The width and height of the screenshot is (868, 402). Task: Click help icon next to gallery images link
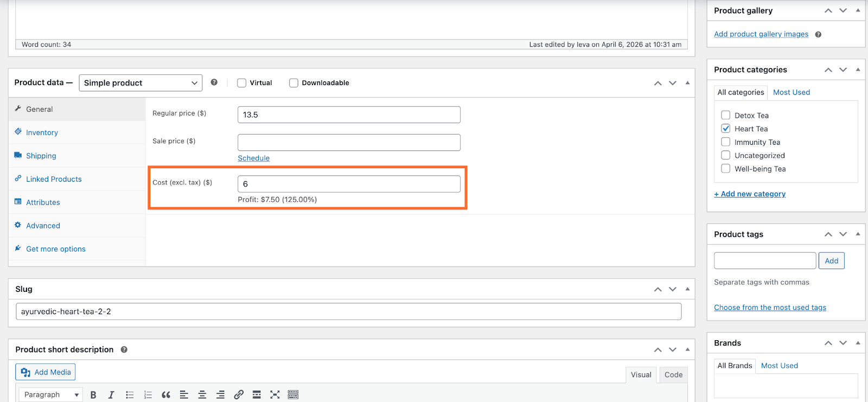click(818, 34)
